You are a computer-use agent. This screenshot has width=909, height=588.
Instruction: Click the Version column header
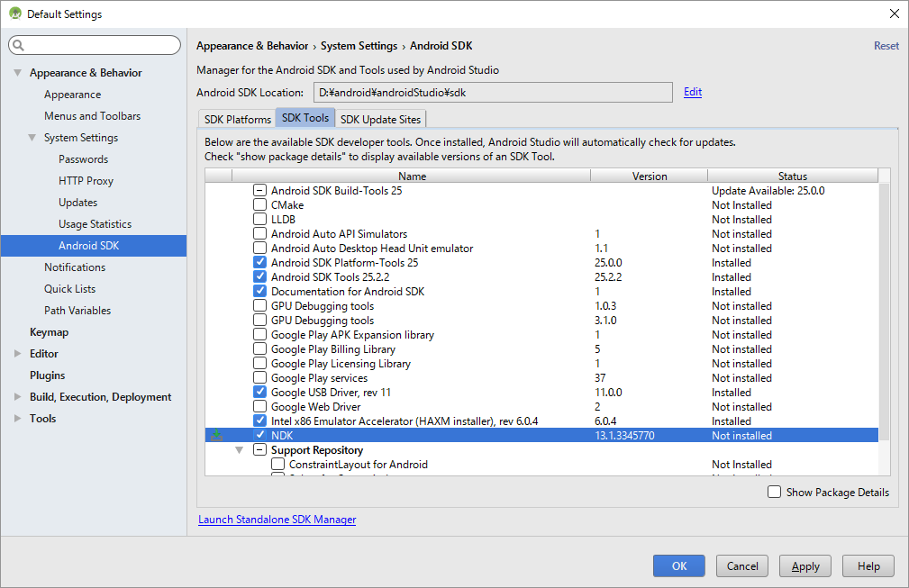point(650,176)
